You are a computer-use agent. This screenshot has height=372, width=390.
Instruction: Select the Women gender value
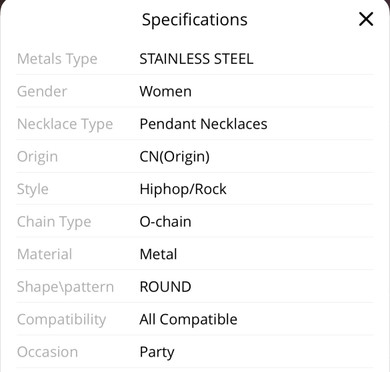tap(165, 91)
